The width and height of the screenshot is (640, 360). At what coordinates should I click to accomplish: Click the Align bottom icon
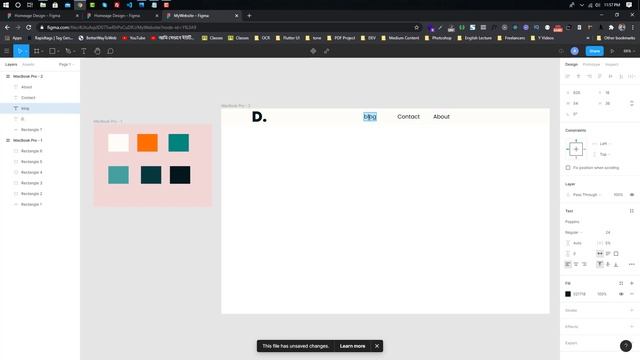tap(621, 76)
